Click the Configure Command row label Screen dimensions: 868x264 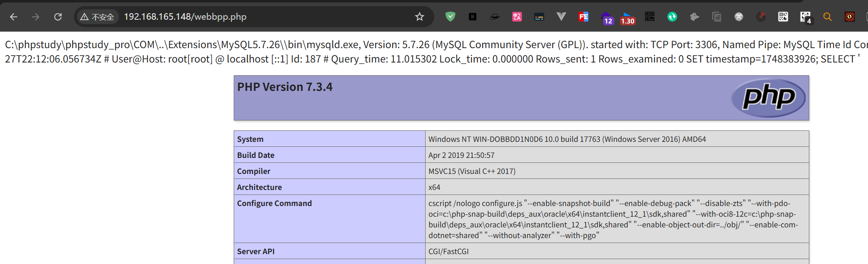coord(274,203)
